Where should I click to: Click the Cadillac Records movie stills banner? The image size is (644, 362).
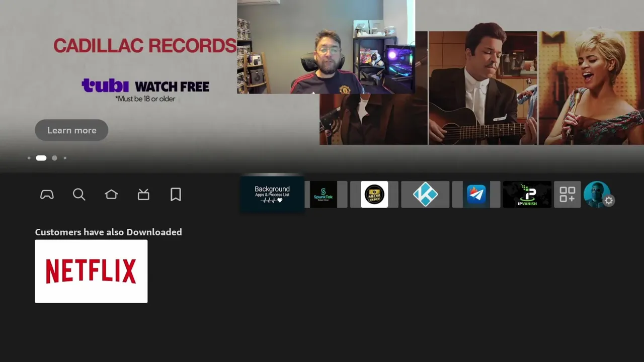pyautogui.click(x=481, y=88)
